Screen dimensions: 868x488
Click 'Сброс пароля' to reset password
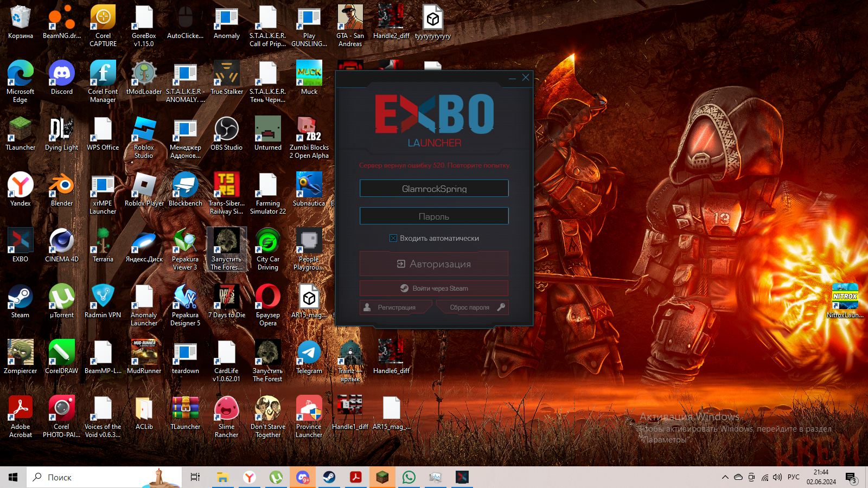[x=472, y=307]
